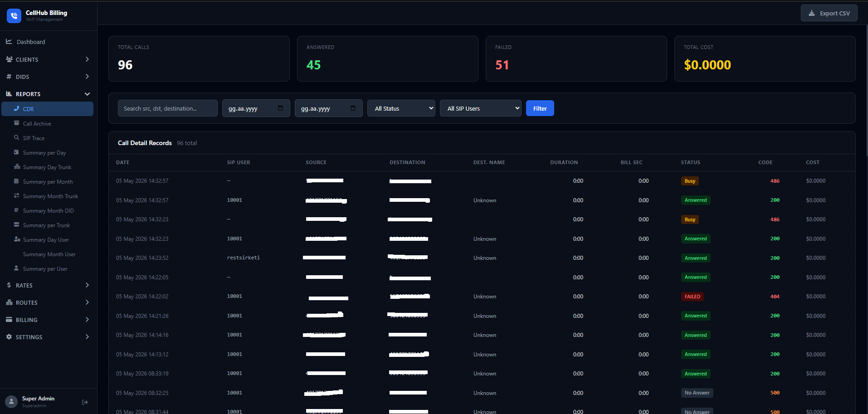The height and width of the screenshot is (414, 868).
Task: Click the DURATION column header
Action: (x=564, y=162)
